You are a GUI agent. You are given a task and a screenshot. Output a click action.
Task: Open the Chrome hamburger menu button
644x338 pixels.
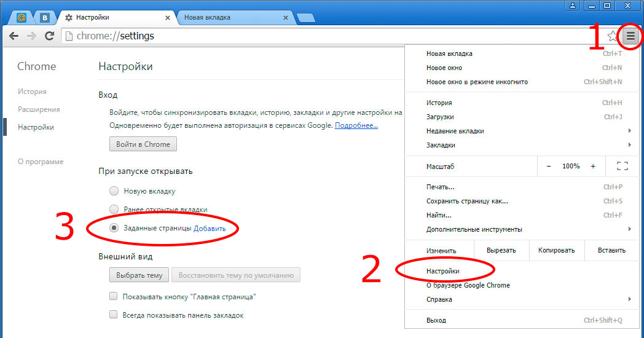630,36
